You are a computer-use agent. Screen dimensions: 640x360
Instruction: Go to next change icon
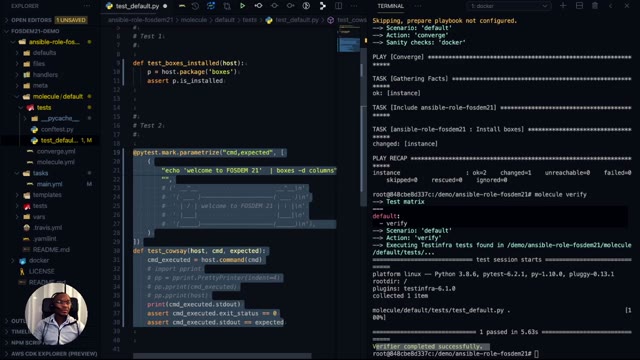point(290,6)
